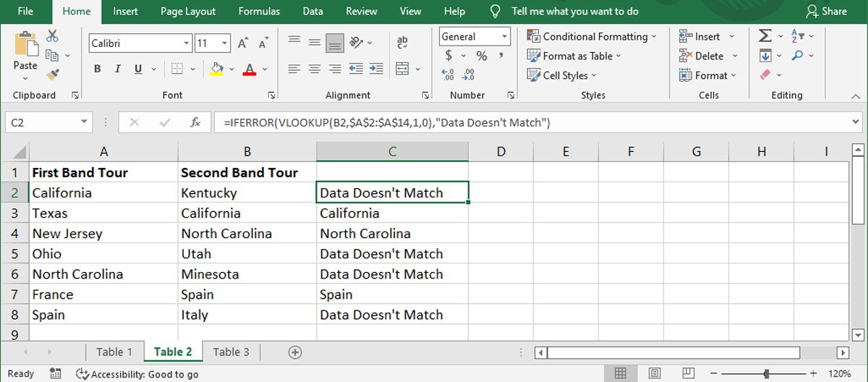
Task: Collapse the ribbon with chevron
Action: point(856,95)
